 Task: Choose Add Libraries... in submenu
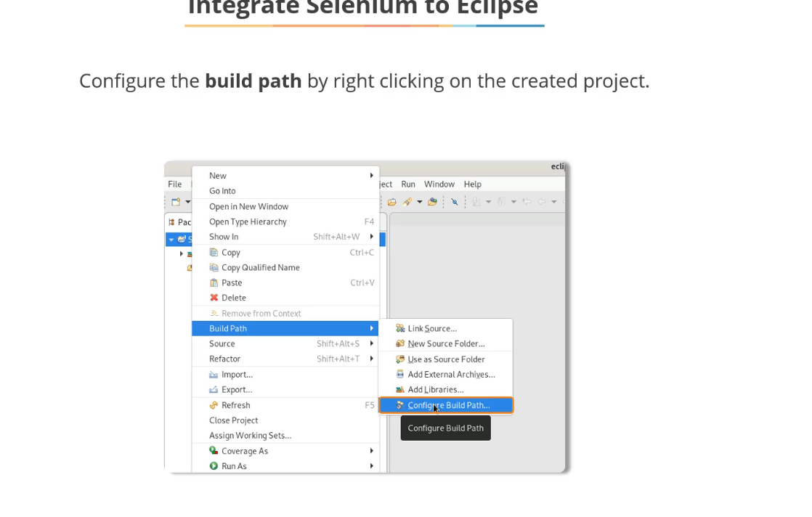pyautogui.click(x=446, y=390)
